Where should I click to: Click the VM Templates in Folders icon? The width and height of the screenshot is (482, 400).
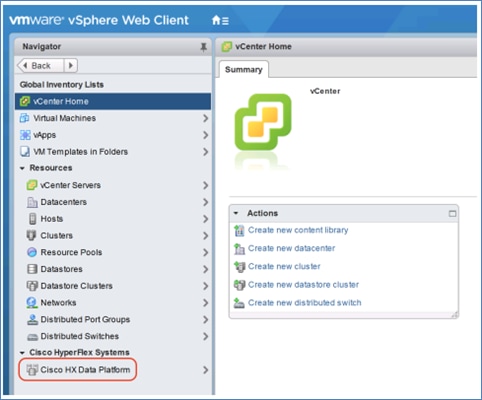pos(25,152)
